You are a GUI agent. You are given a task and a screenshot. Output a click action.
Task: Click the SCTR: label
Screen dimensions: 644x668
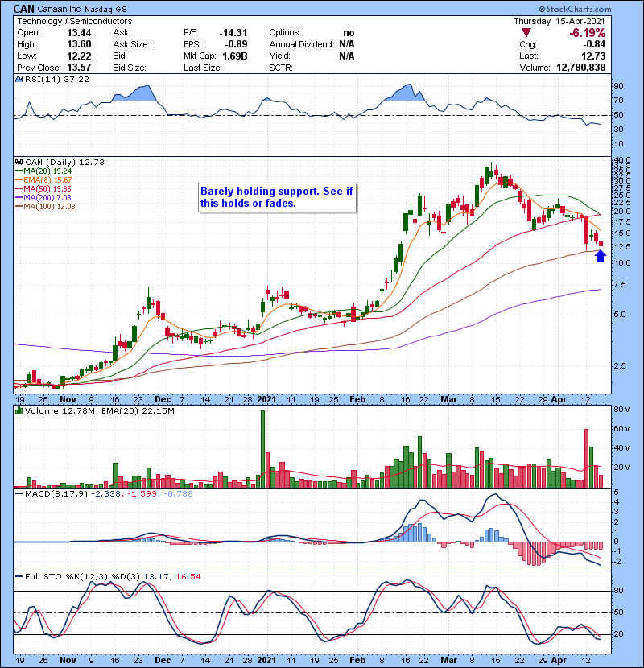click(x=281, y=68)
